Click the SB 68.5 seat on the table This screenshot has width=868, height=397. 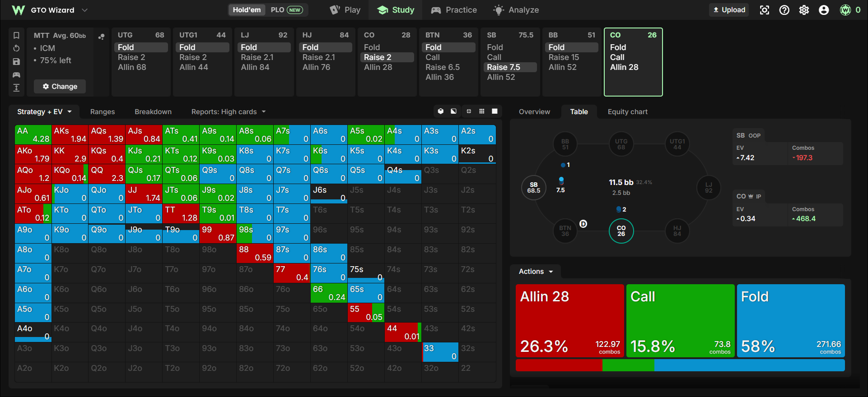(533, 187)
